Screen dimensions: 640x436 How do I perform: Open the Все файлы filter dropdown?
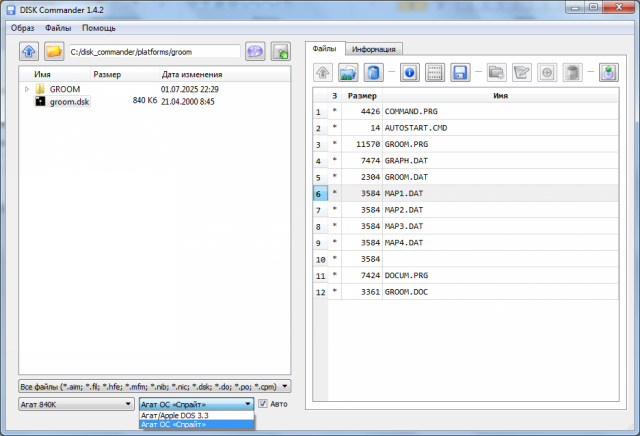pos(155,386)
